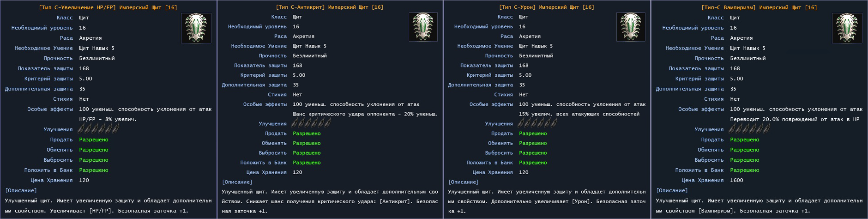Click 'Щит Навык 5' in Антикрит panel

pyautogui.click(x=309, y=46)
